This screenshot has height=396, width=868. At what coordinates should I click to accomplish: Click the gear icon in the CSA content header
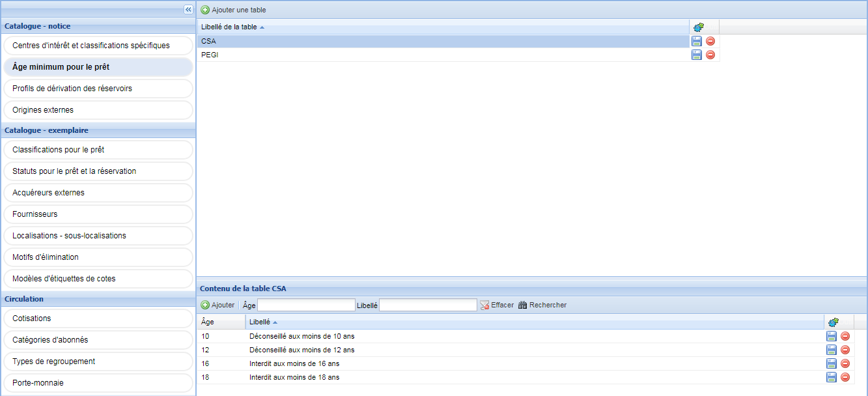point(833,322)
